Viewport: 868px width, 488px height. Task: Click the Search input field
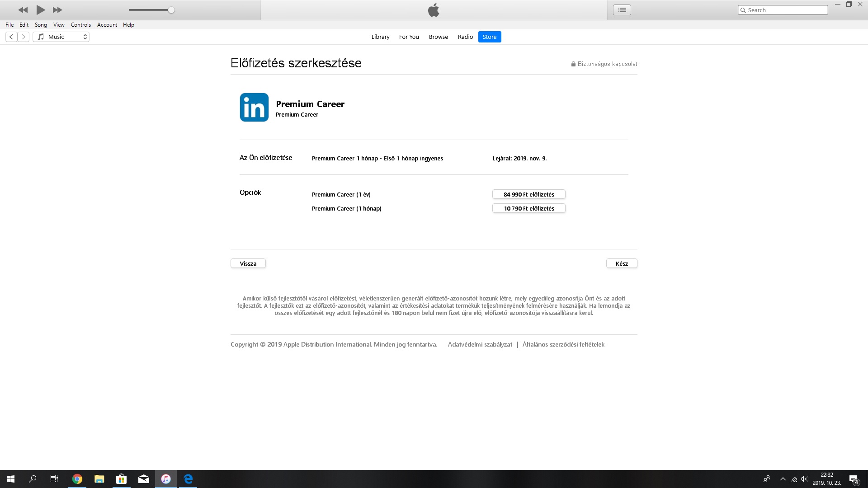787,10
